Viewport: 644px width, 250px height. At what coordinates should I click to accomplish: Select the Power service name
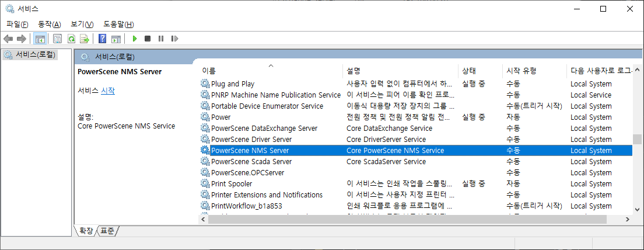(220, 117)
